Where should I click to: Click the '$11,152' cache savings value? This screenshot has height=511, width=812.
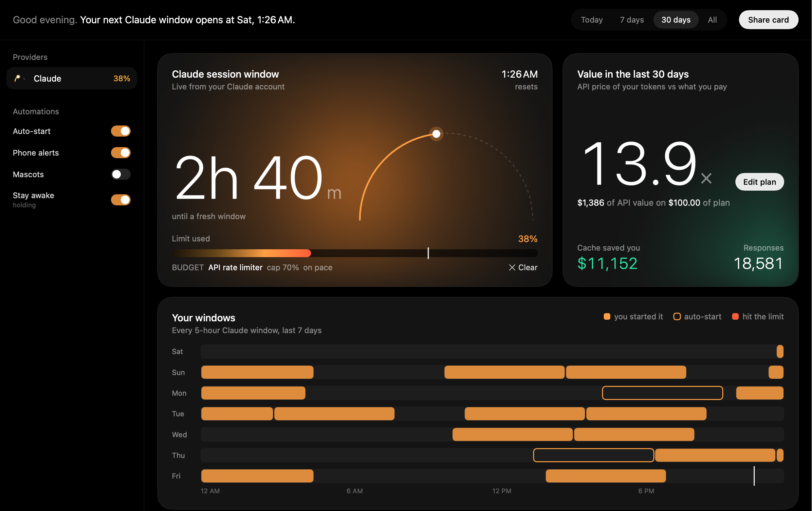click(x=607, y=263)
